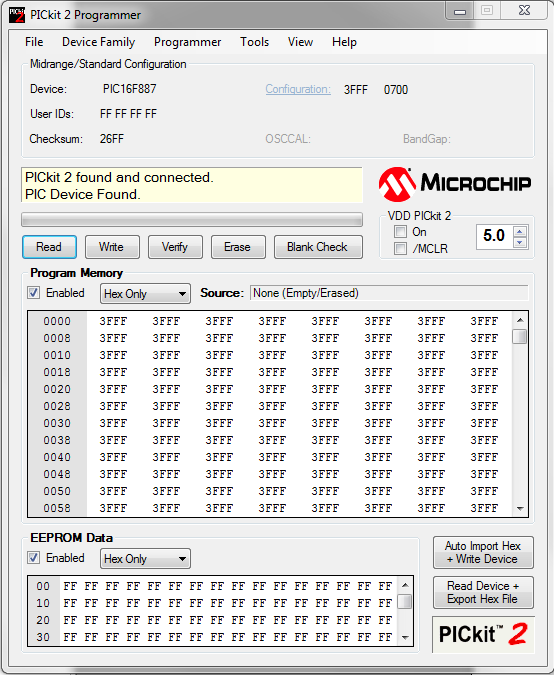Toggle EEPROM Data Enabled checkbox
554x675 pixels.
(x=34, y=557)
